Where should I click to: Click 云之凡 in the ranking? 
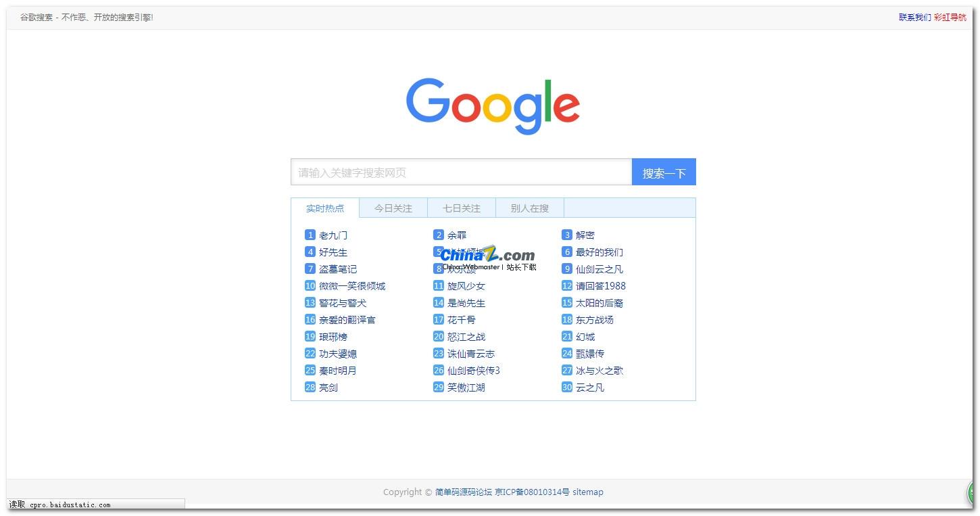click(x=590, y=388)
